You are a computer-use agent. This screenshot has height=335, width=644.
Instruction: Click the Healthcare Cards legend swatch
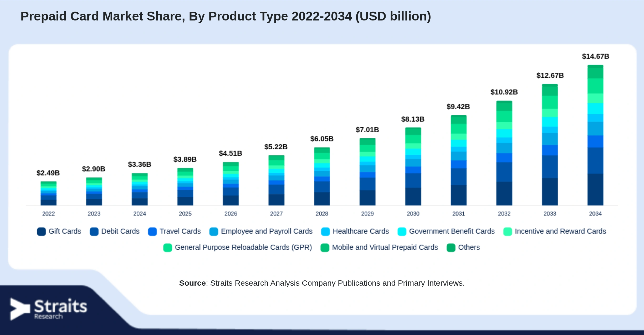[x=325, y=232]
